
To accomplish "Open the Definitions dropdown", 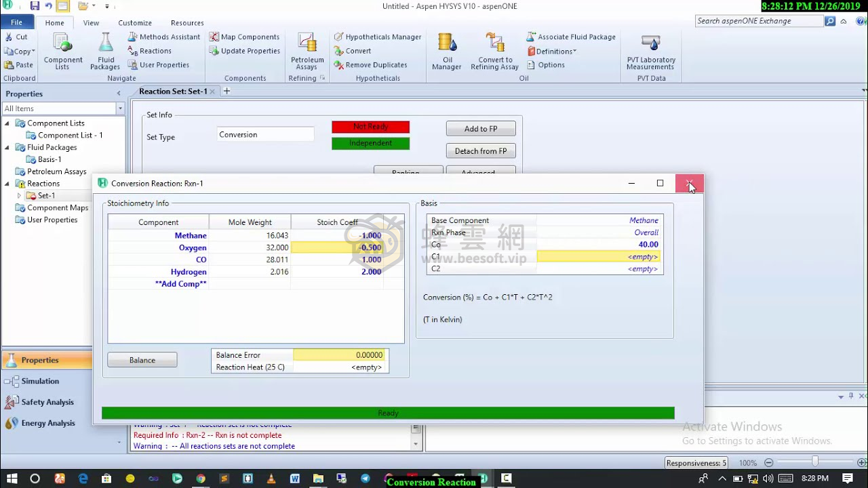I will click(552, 51).
